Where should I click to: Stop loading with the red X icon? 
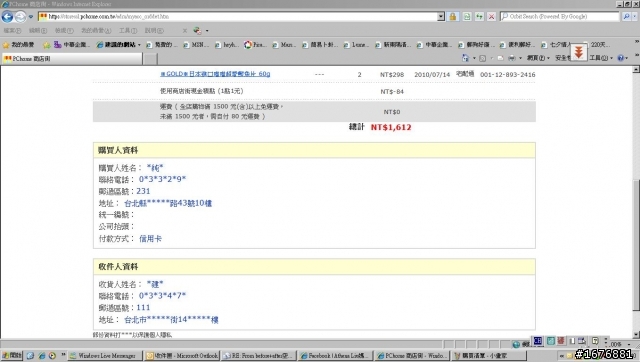[x=491, y=16]
